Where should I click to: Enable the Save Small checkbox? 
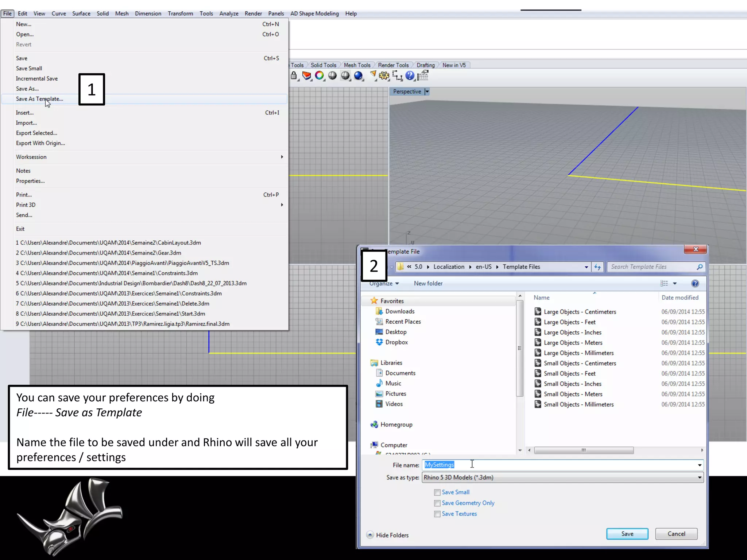click(437, 493)
